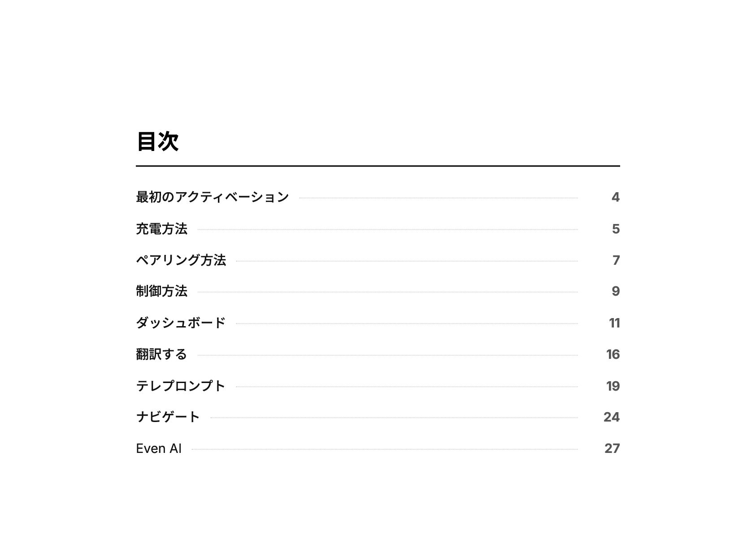Open the ペアリング方法 contents entry

[x=181, y=260]
